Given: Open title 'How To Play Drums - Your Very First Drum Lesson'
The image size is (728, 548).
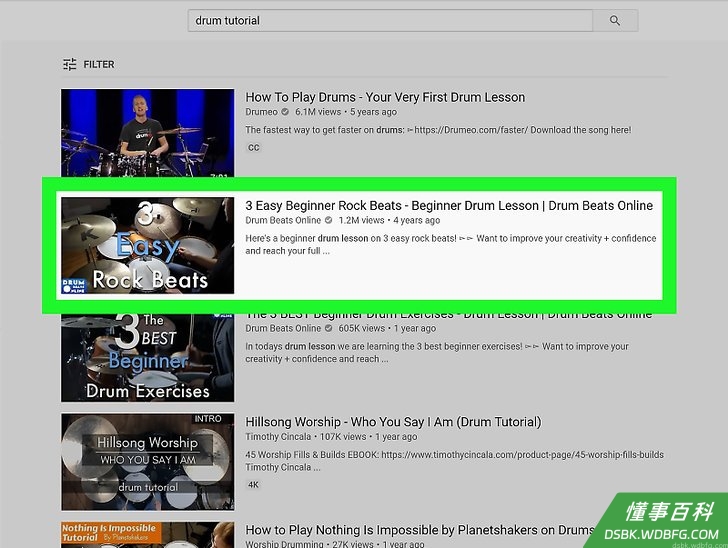Looking at the screenshot, I should [x=385, y=97].
